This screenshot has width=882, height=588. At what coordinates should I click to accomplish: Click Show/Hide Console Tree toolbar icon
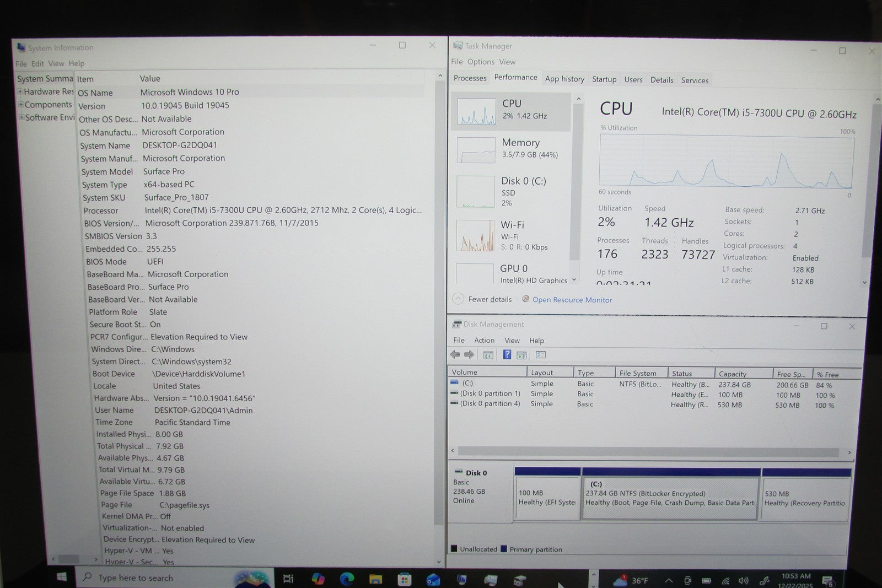coord(488,355)
